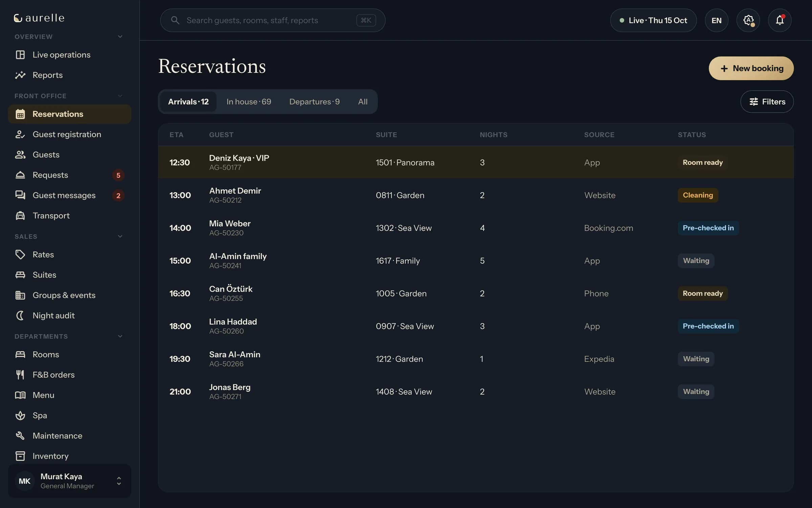Open Lina Haddad reservation
Screen dimensions: 812x508
476,326
